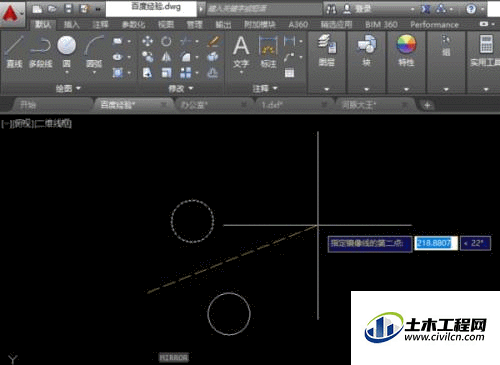
Task: Open the 办公室 drawing tab
Action: (x=194, y=105)
